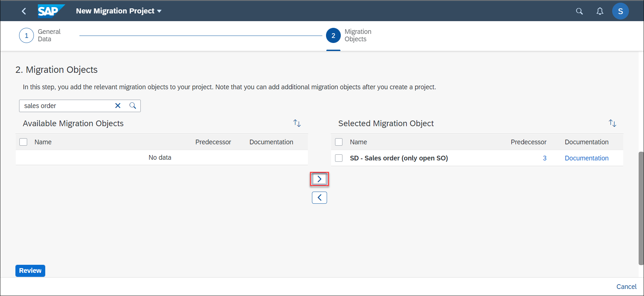Move objects back left with the arrow button

point(319,198)
